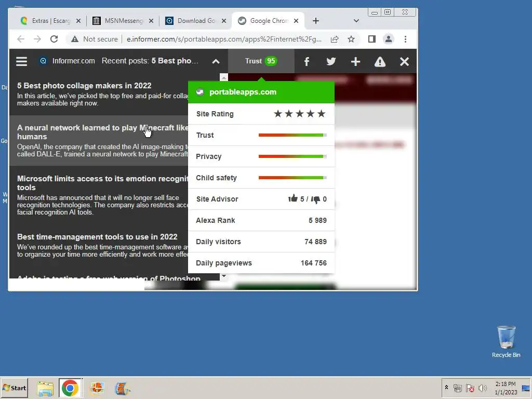The width and height of the screenshot is (532, 399).
Task: Open File Explorer from taskbar
Action: point(45,389)
